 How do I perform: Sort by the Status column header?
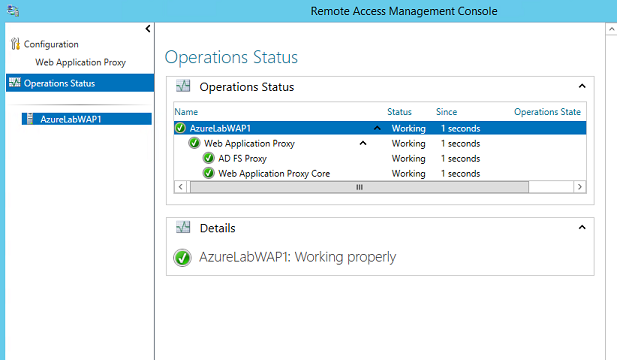pyautogui.click(x=399, y=112)
